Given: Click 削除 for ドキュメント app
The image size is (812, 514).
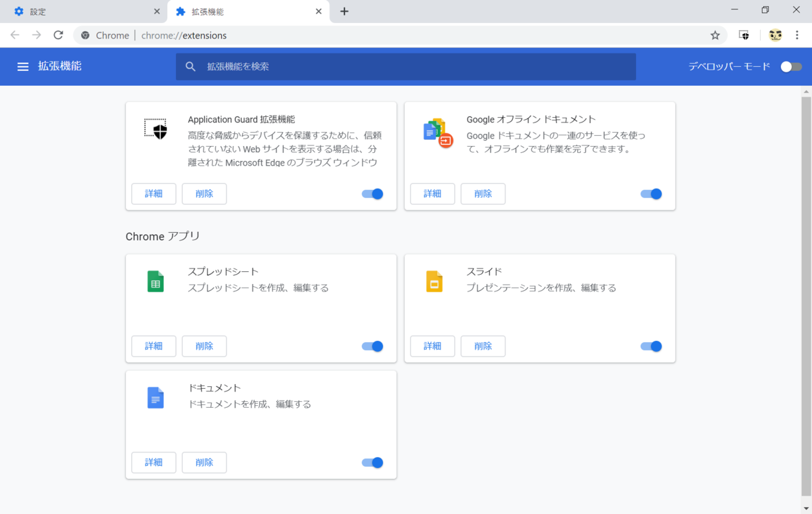Looking at the screenshot, I should (204, 463).
